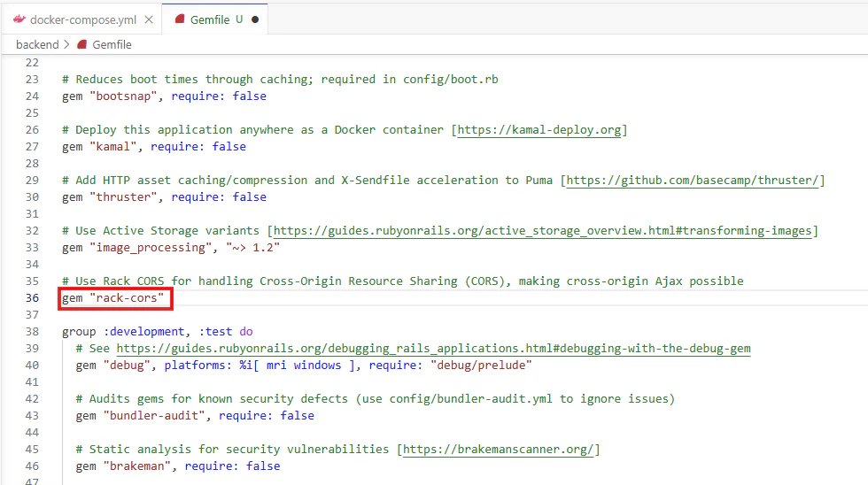Click the U git status on Gemfile tab
Screen dimensions: 868x485
(x=239, y=19)
